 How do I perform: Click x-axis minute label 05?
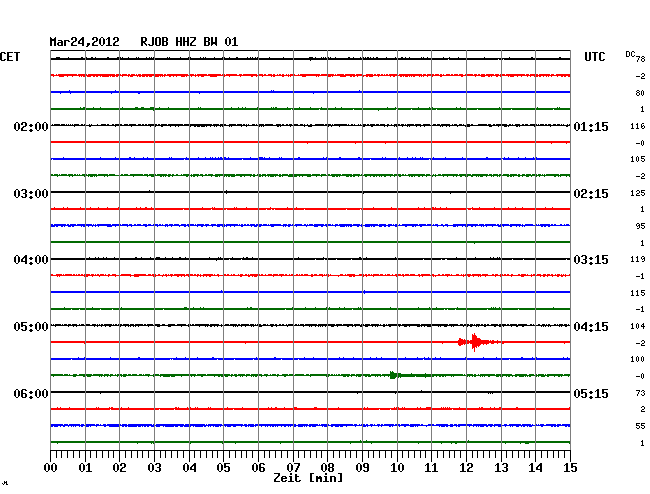[223, 467]
